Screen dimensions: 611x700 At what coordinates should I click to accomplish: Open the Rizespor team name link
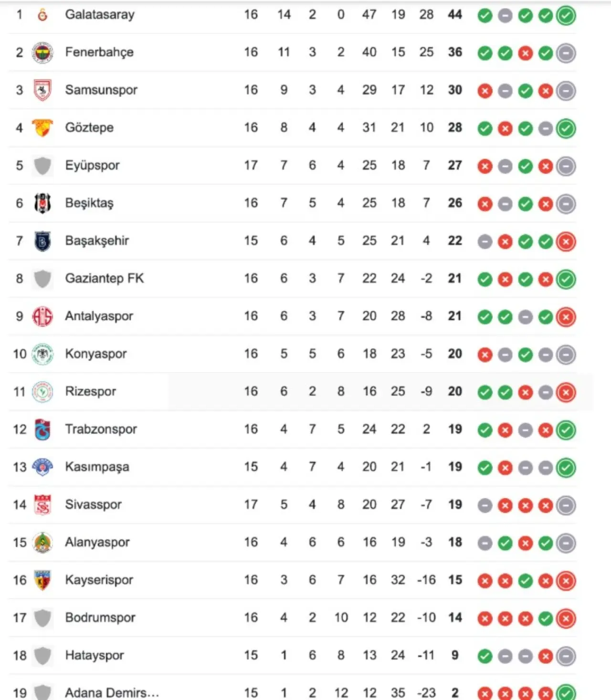[x=91, y=392]
